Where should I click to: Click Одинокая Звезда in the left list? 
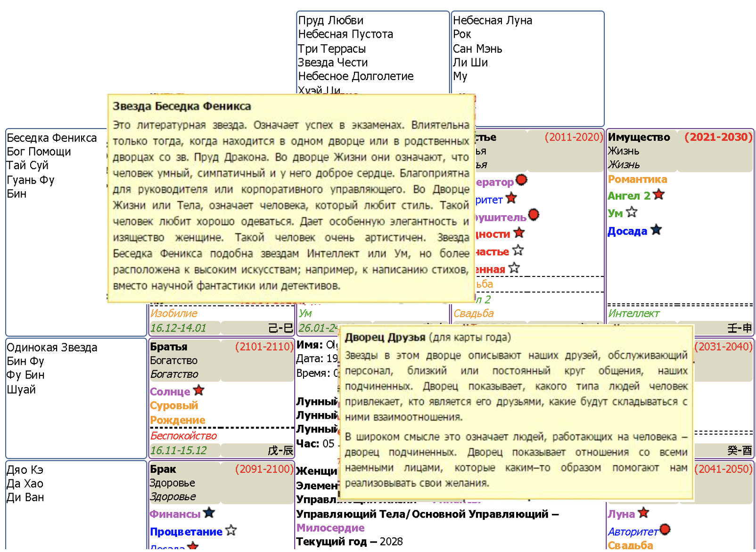52,348
